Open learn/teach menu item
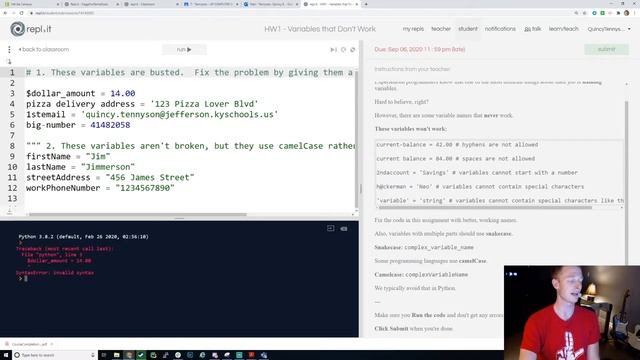The width and height of the screenshot is (640, 360). tap(563, 29)
